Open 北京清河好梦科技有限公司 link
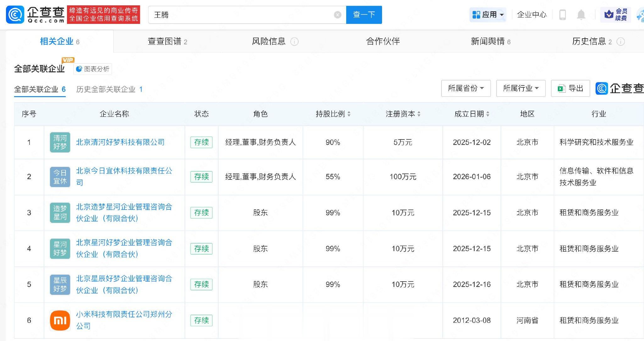Image resolution: width=644 pixels, height=341 pixels. (120, 142)
